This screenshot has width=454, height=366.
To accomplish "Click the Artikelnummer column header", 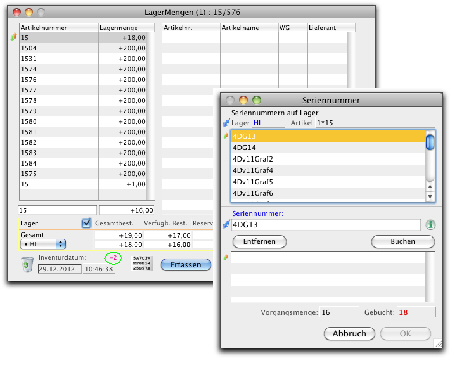I will (x=59, y=27).
